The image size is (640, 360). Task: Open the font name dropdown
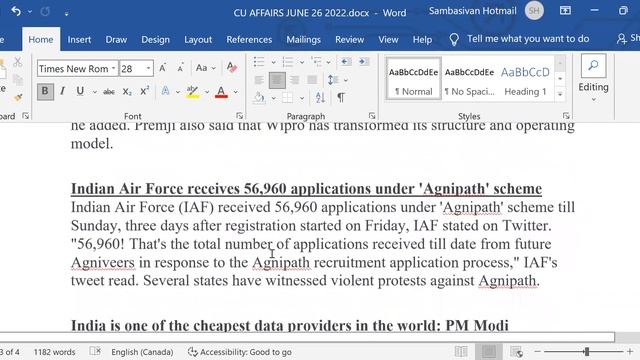(113, 68)
